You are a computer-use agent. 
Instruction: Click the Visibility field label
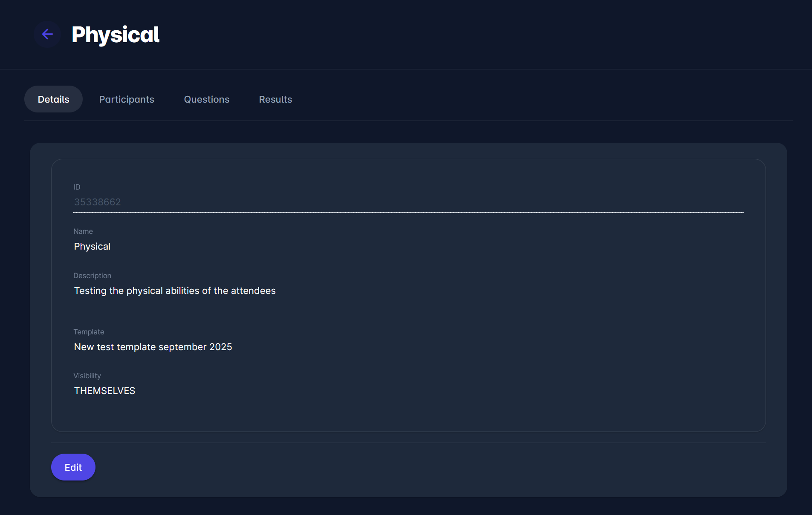click(x=87, y=376)
